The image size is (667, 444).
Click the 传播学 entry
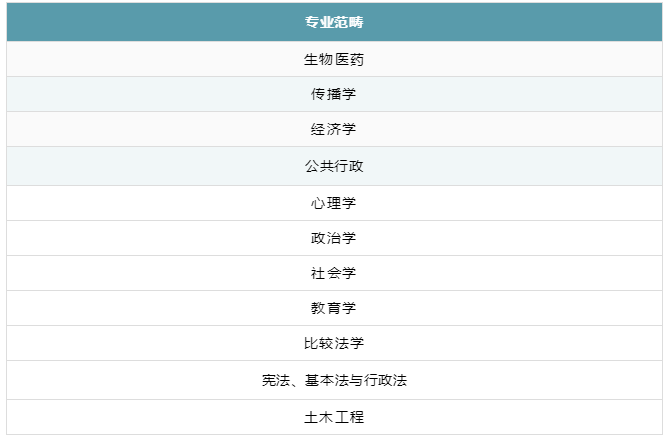[333, 94]
